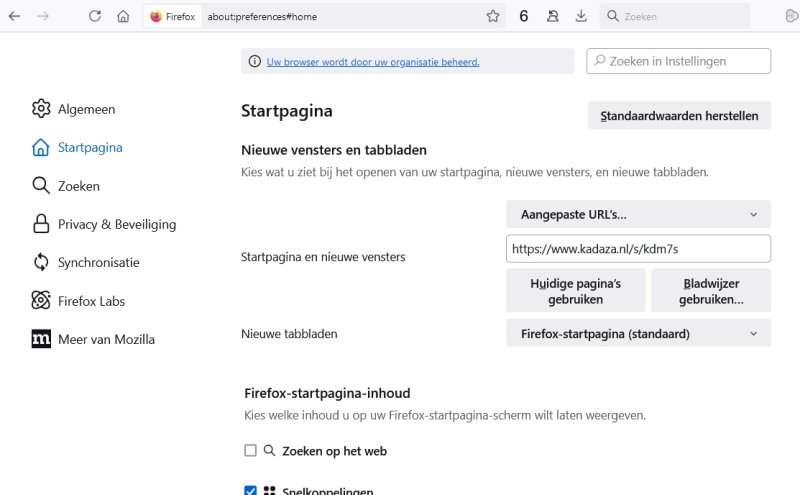The width and height of the screenshot is (800, 495).
Task: Click the browser back arrow
Action: [14, 16]
